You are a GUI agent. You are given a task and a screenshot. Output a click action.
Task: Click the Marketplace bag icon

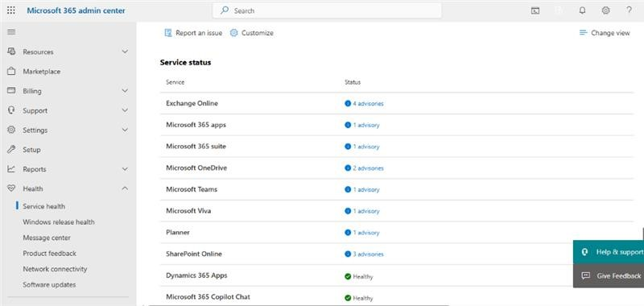click(11, 71)
